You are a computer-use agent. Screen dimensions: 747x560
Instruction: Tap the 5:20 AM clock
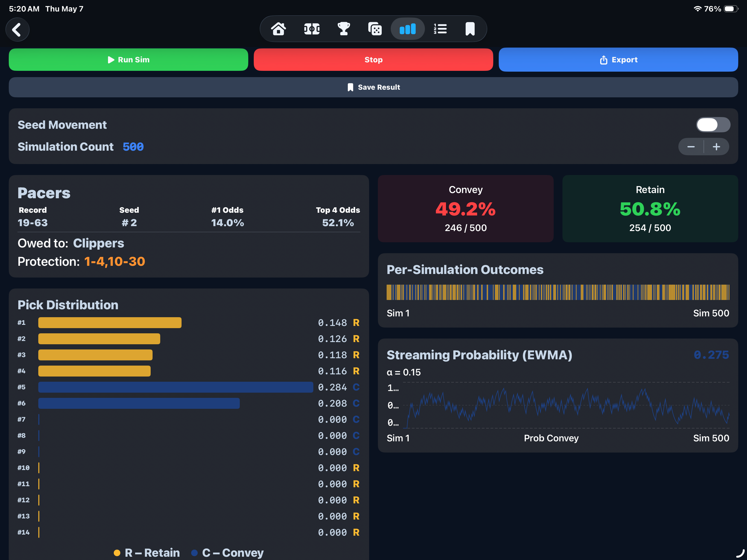(x=24, y=9)
